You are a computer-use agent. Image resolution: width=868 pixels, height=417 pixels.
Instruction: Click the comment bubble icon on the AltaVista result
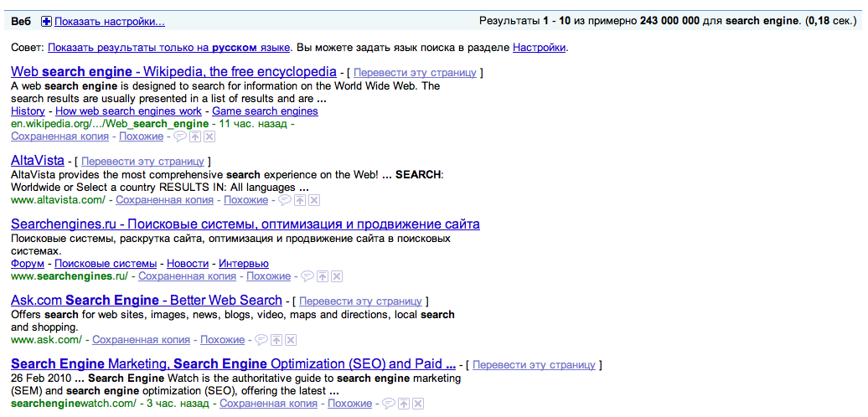(285, 200)
